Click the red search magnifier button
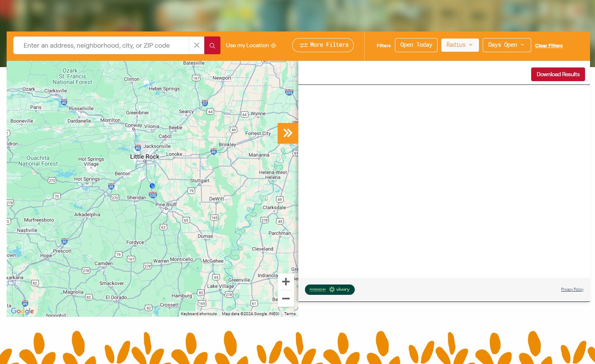 (212, 46)
